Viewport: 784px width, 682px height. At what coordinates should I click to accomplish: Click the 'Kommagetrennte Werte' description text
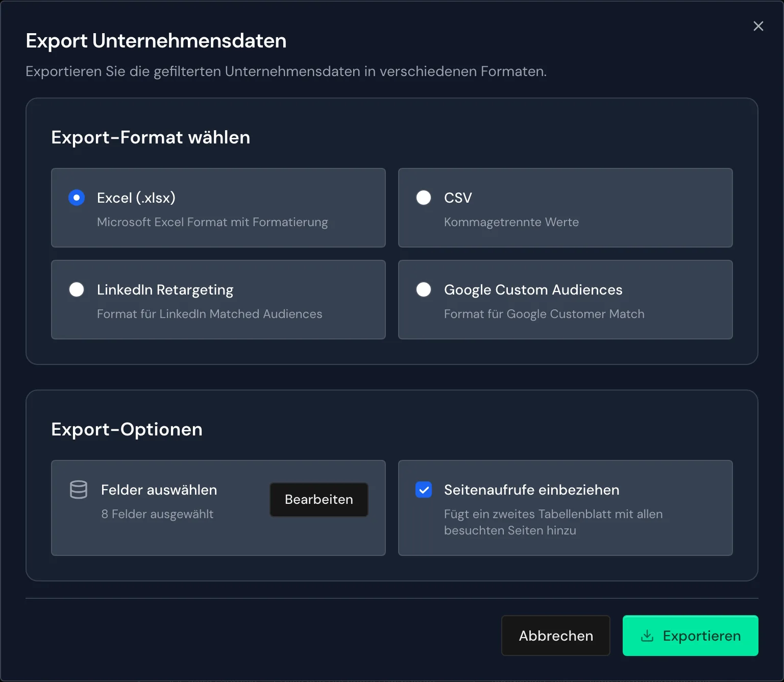tap(511, 222)
